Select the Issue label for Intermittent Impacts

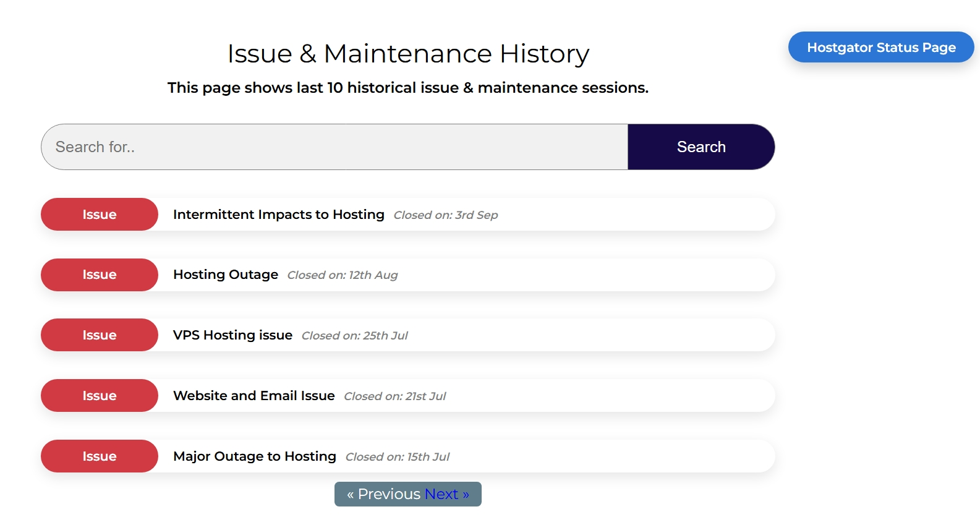point(100,215)
